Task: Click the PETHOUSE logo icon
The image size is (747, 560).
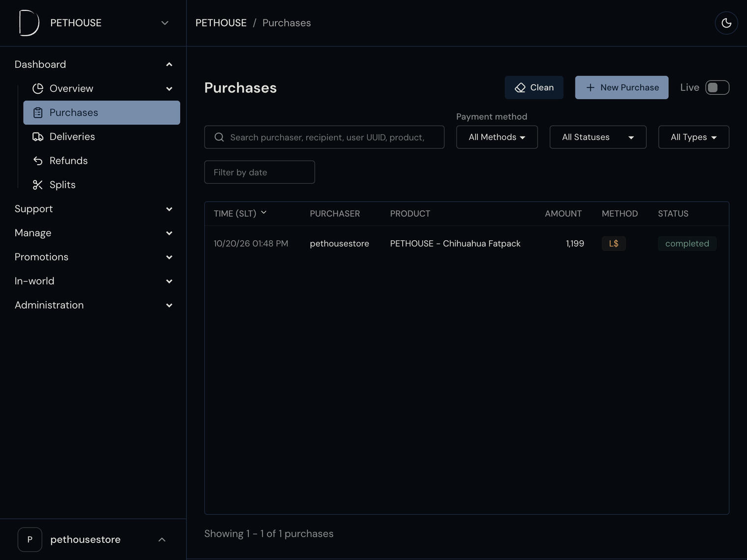Action: tap(29, 23)
